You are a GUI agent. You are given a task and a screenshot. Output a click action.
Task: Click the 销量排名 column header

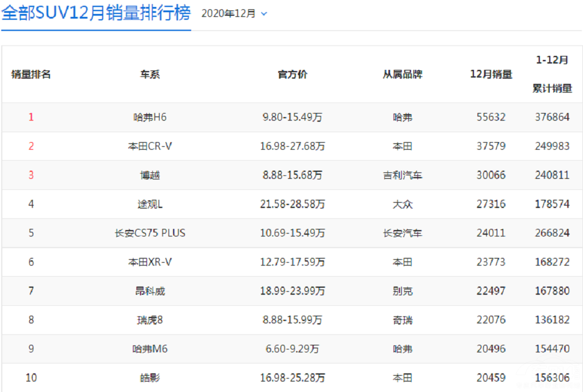(31, 75)
